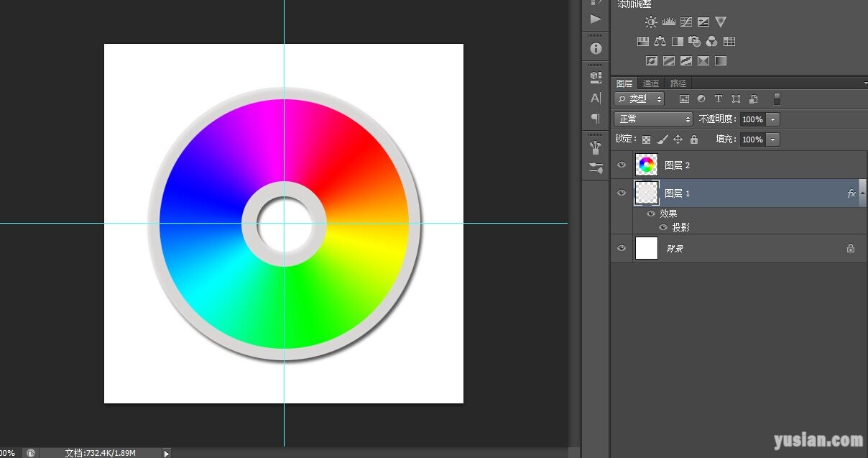Hide 图层 2 with its eye icon
The image size is (868, 458).
pyautogui.click(x=622, y=165)
